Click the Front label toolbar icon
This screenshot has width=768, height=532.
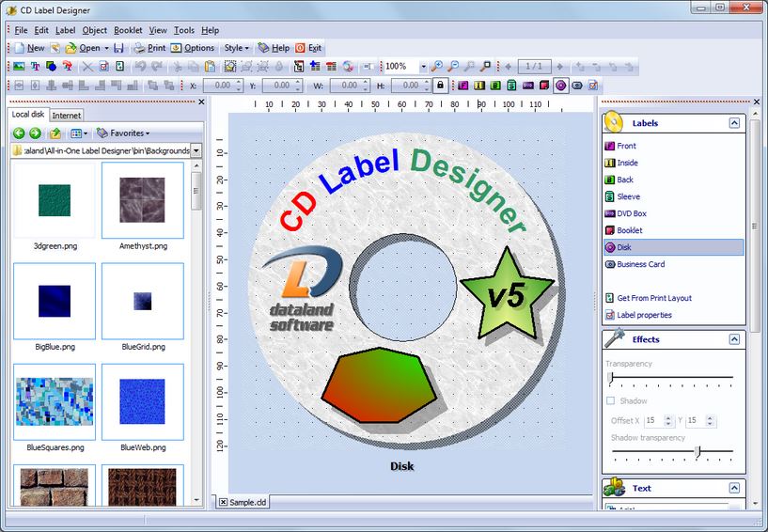coord(462,86)
